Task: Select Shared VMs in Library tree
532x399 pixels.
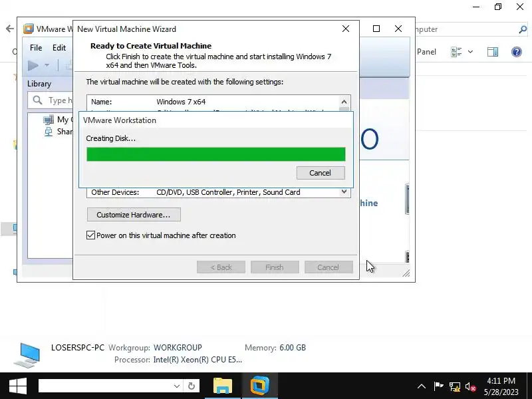Action: pyautogui.click(x=58, y=131)
